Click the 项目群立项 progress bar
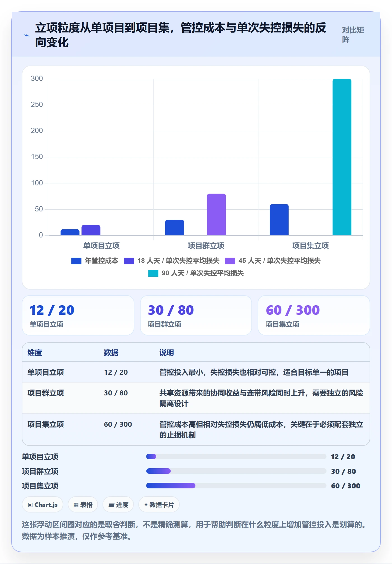392x564 pixels. point(236,471)
